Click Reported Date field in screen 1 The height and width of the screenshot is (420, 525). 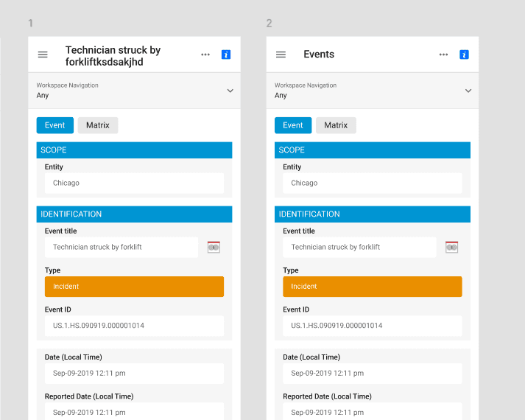pyautogui.click(x=134, y=412)
